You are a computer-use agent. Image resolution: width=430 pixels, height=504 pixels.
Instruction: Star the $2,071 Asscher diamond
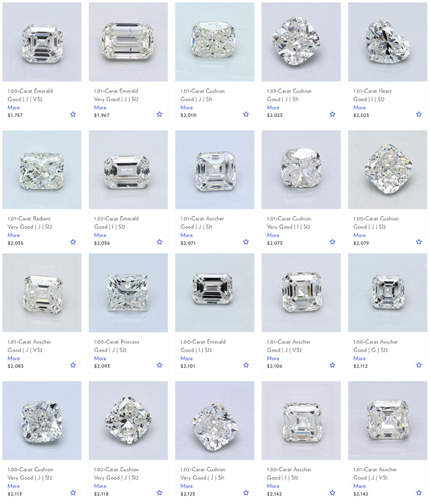pyautogui.click(x=246, y=242)
